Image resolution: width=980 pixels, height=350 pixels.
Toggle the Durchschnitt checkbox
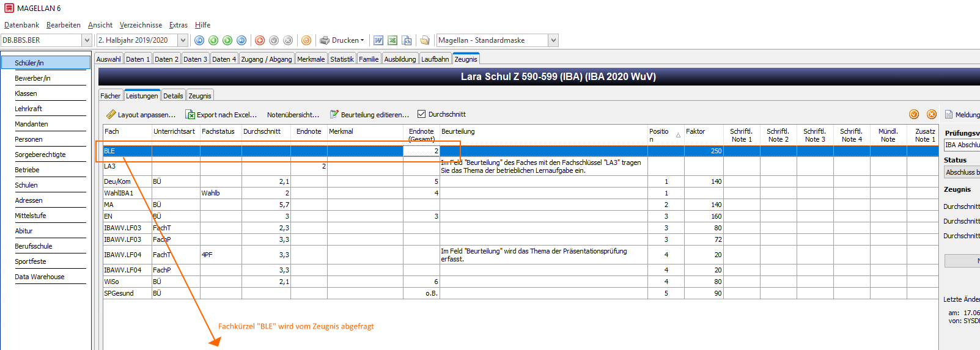(421, 114)
